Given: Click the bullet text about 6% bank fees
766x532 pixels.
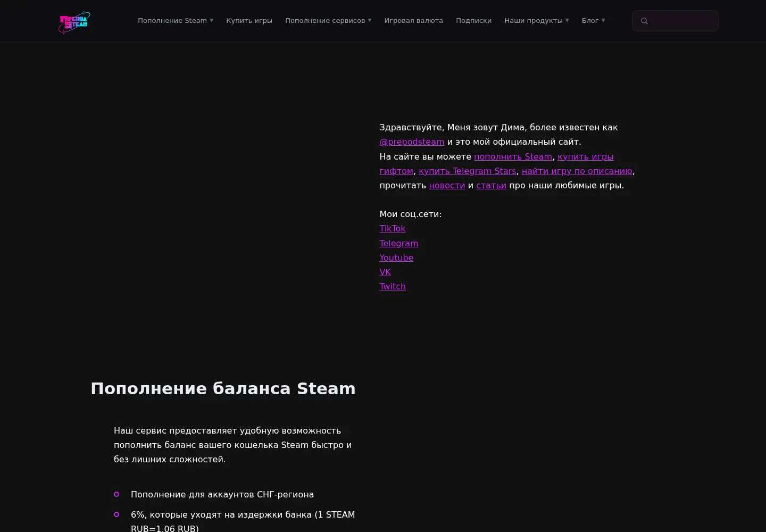Looking at the screenshot, I should [243, 521].
